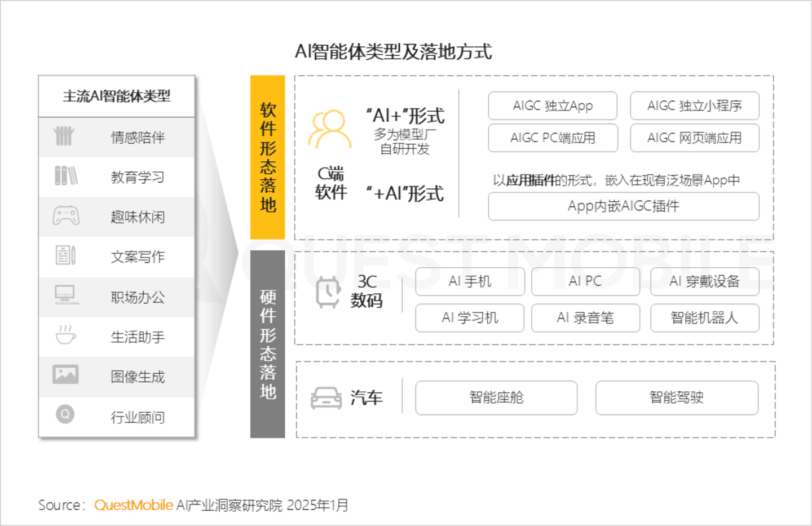This screenshot has height=526, width=812.
Task: Click the books icon beside 教育学习
Action: pos(66,176)
